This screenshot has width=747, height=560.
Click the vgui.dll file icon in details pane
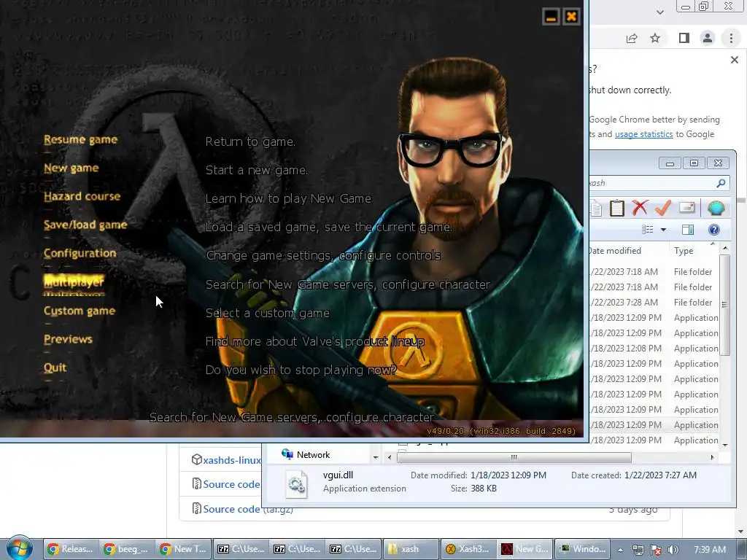296,484
